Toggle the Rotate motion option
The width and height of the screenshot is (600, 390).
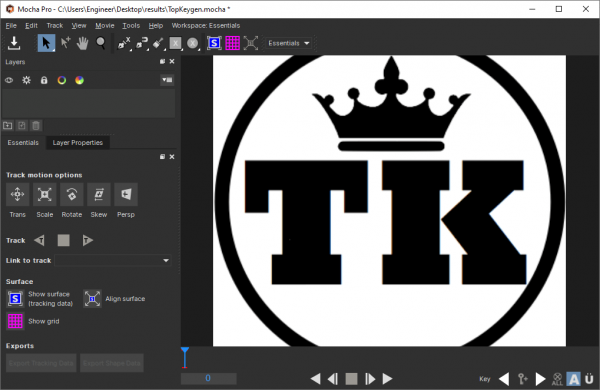pos(72,194)
